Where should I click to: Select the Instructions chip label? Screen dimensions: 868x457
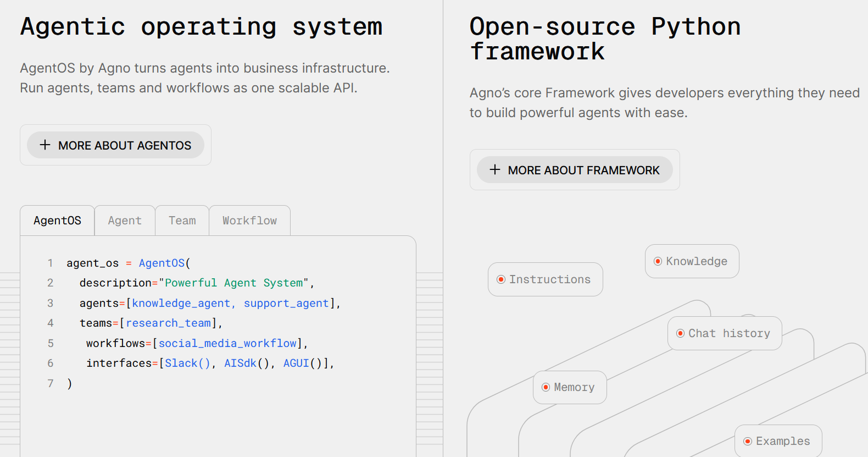click(x=550, y=279)
